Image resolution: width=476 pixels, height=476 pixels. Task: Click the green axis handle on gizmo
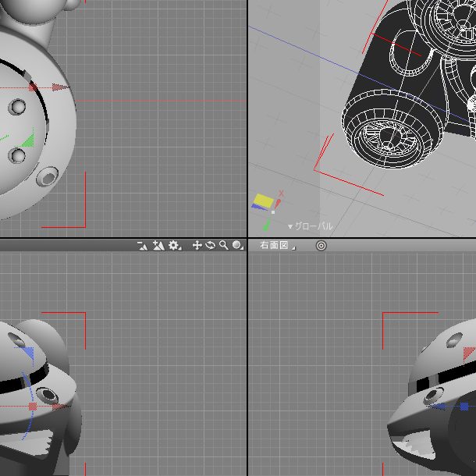coord(266,226)
